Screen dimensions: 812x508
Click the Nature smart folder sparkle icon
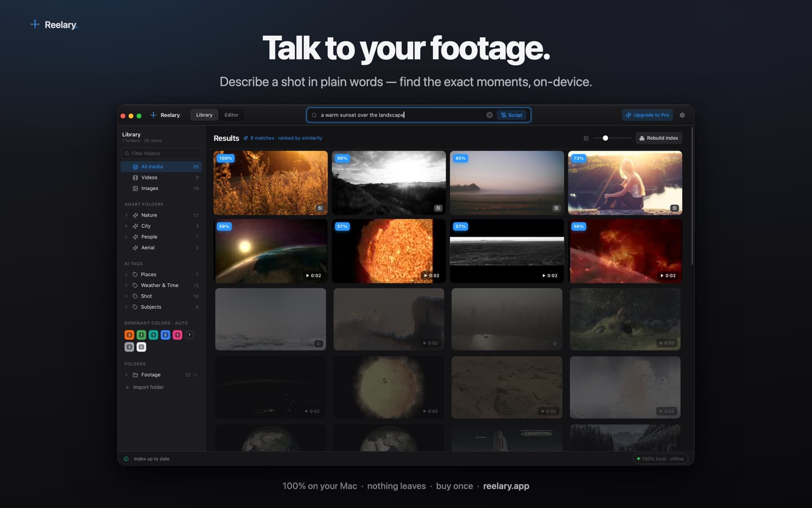(x=135, y=215)
